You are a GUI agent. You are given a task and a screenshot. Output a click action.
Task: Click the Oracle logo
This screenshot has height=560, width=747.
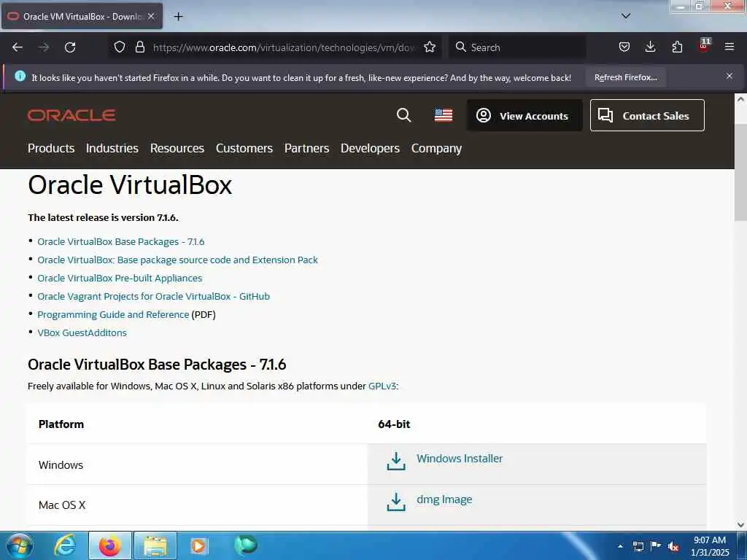(71, 115)
